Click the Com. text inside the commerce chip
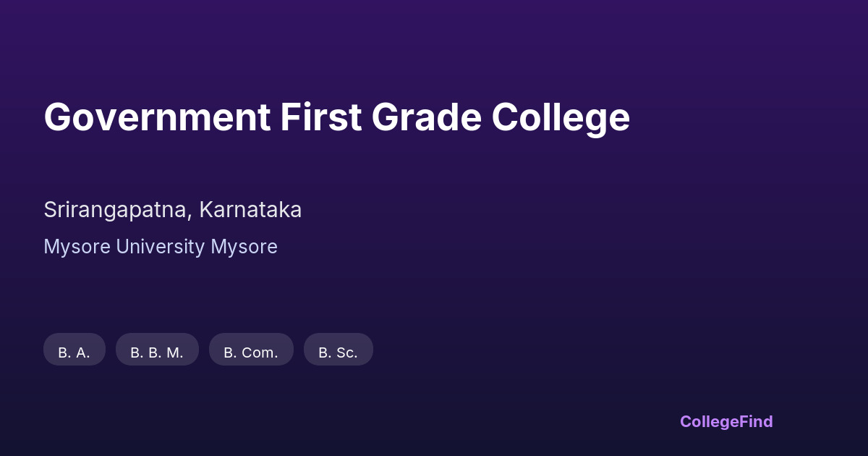 [260, 352]
